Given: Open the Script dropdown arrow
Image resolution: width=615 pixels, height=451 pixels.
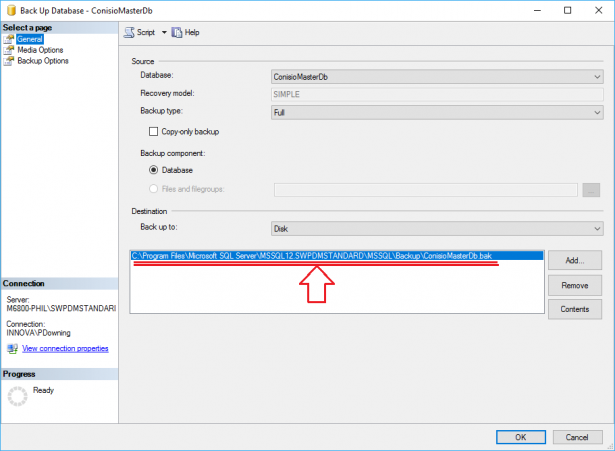Looking at the screenshot, I should pyautogui.click(x=164, y=33).
